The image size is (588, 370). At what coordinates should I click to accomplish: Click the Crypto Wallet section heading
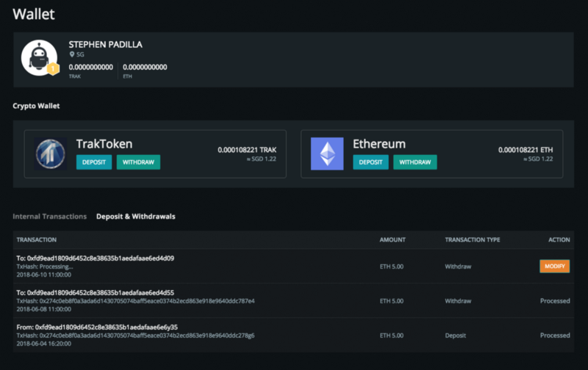[36, 106]
